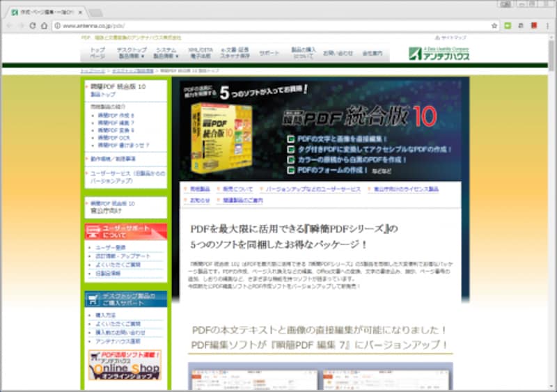Image resolution: width=557 pixels, height=392 pixels.
Task: Expand the システム製品情報 dropdown menu
Action: pyautogui.click(x=166, y=53)
